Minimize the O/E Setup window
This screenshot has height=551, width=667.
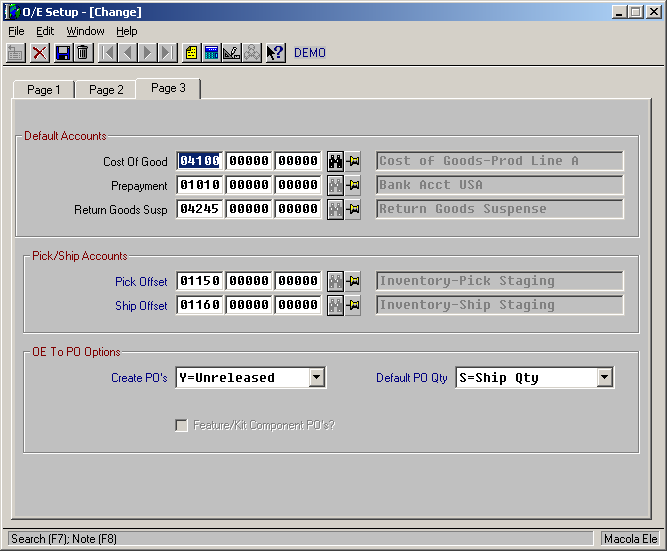coord(619,12)
